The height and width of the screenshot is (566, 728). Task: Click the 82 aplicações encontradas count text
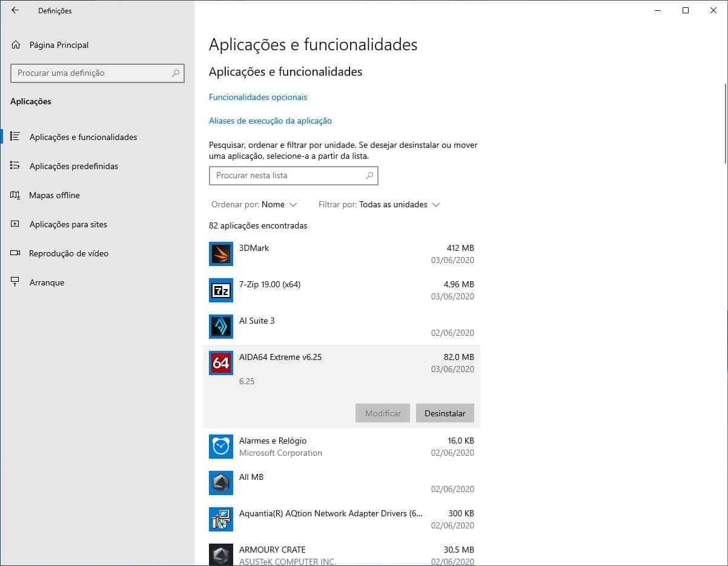(258, 226)
